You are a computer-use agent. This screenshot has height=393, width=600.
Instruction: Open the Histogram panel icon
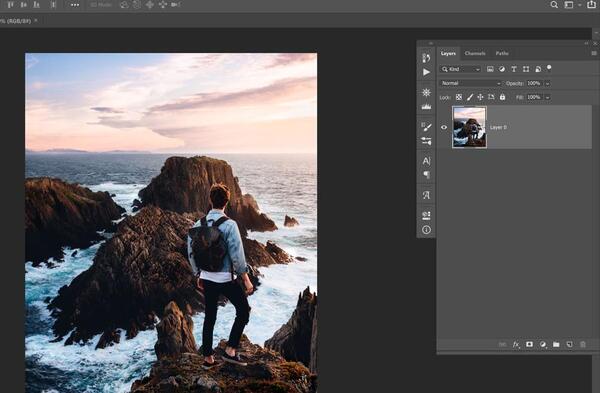pyautogui.click(x=426, y=107)
